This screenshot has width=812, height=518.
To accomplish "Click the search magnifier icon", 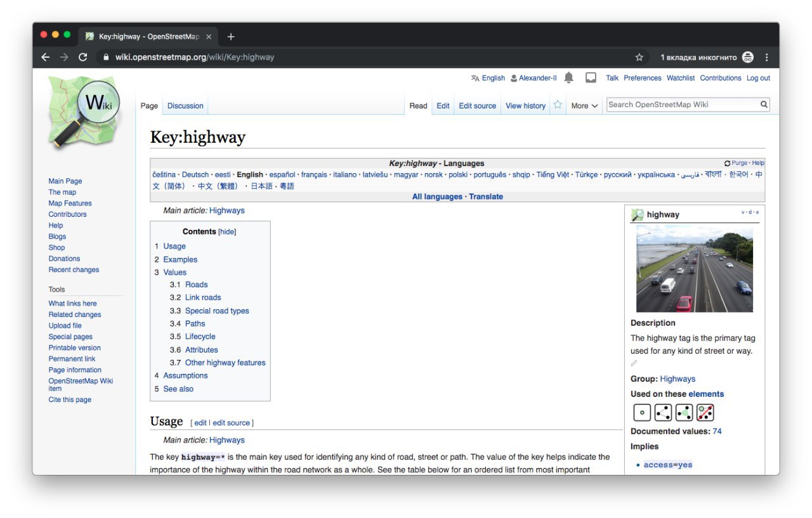I will tap(764, 105).
